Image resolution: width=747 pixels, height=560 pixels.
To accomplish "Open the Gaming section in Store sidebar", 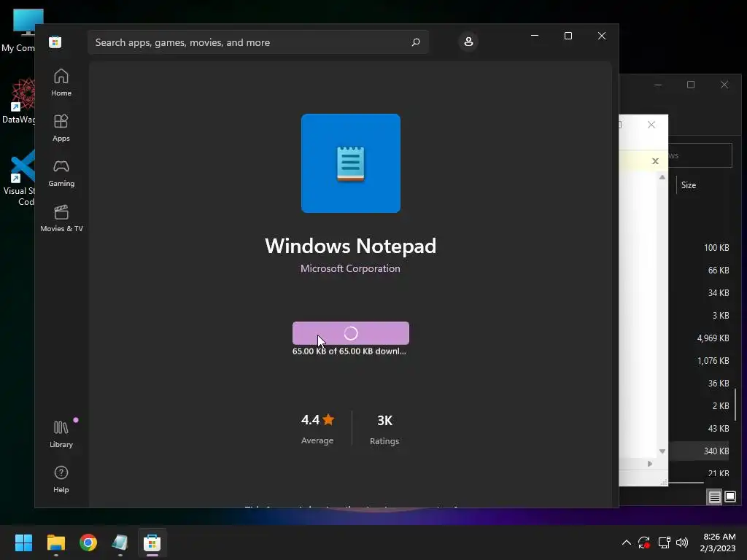I will 61,174.
